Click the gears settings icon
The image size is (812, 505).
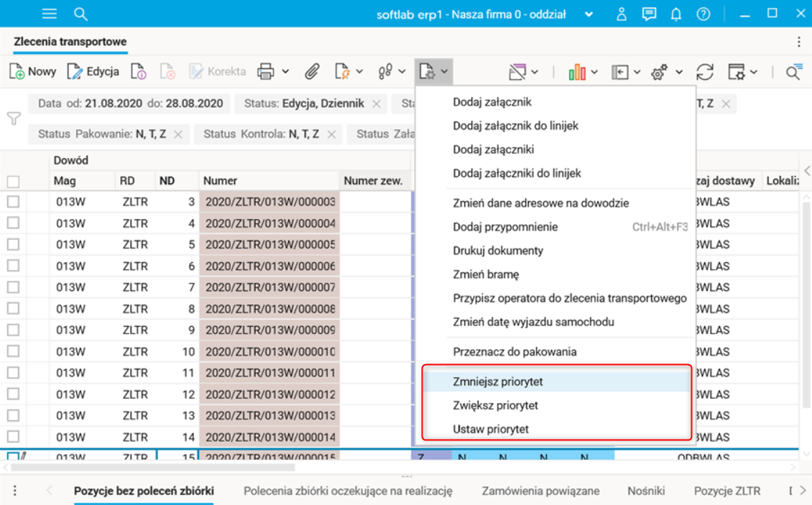pyautogui.click(x=659, y=72)
